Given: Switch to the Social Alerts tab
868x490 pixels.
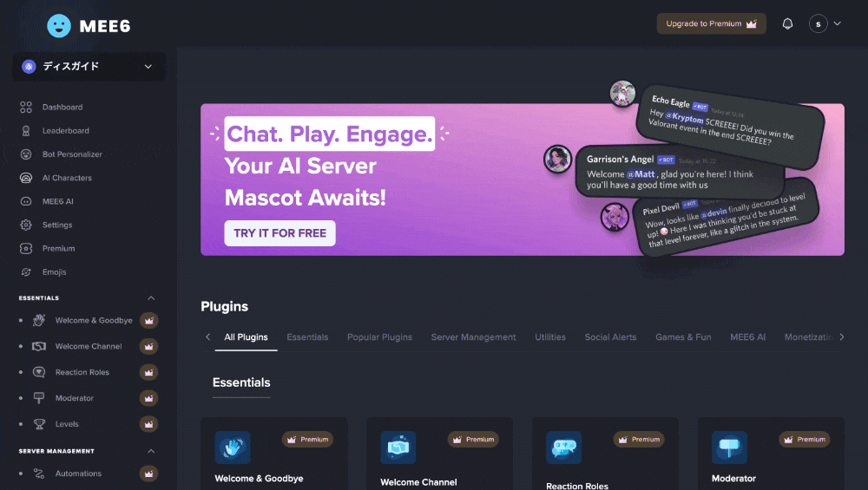Looking at the screenshot, I should tap(610, 336).
